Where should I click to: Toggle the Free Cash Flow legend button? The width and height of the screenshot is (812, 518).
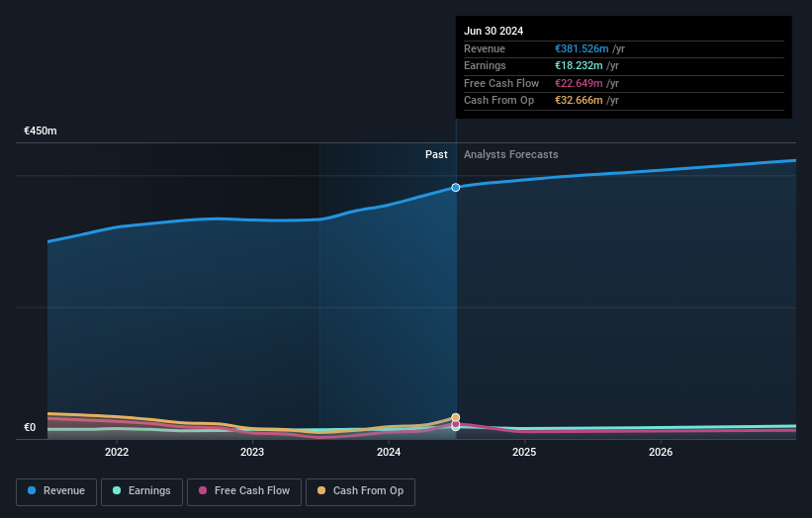pos(244,491)
